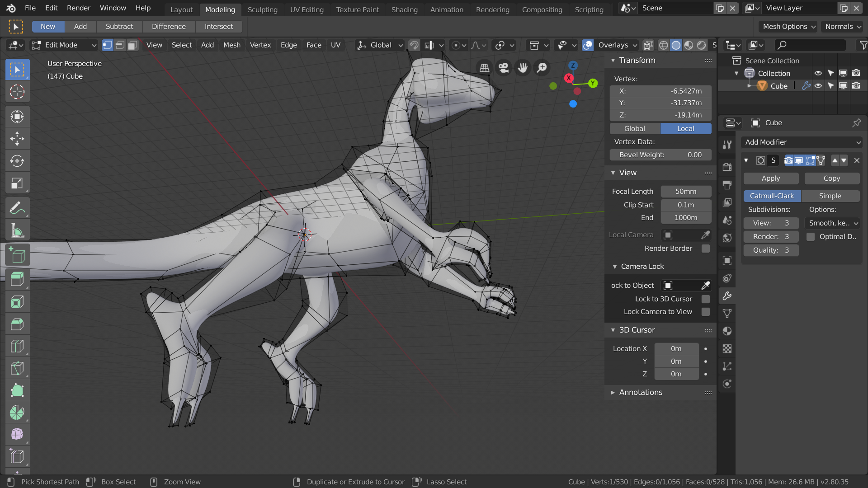Select the Bevel tool

click(x=17, y=324)
